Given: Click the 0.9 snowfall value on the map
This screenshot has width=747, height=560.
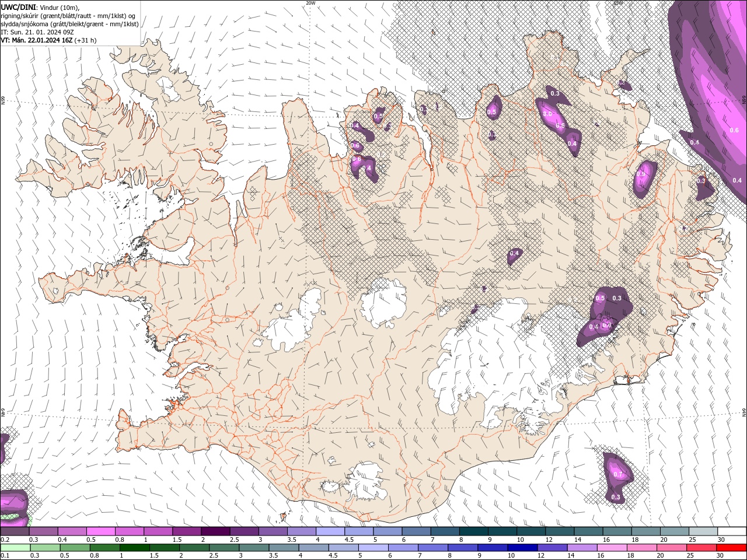Looking at the screenshot, I should click(x=641, y=174).
